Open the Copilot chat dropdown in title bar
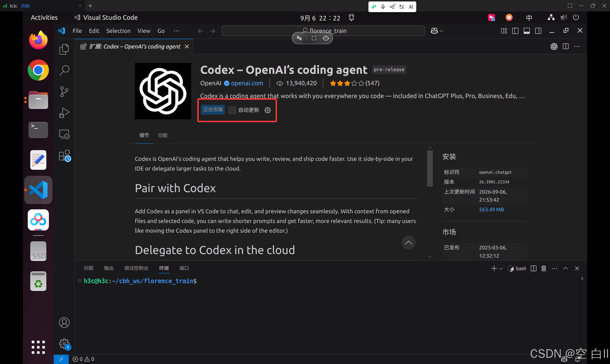Screen dimensions: 610x364 click(437, 31)
